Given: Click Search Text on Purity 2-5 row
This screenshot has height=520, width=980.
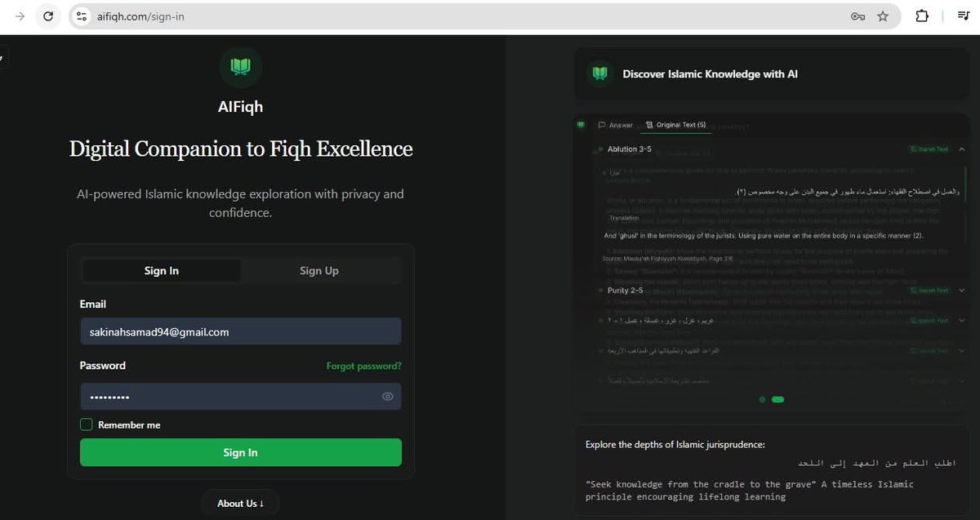Looking at the screenshot, I should tap(930, 290).
